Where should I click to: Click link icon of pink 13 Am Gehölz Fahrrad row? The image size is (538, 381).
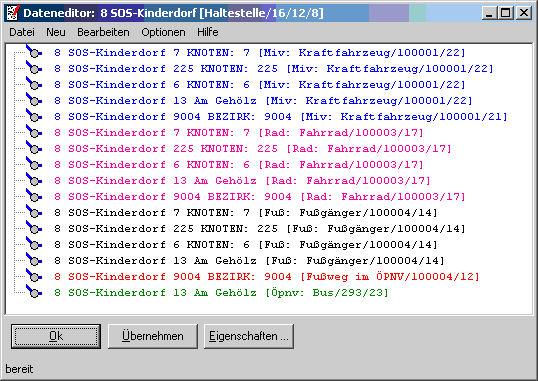pyautogui.click(x=34, y=180)
